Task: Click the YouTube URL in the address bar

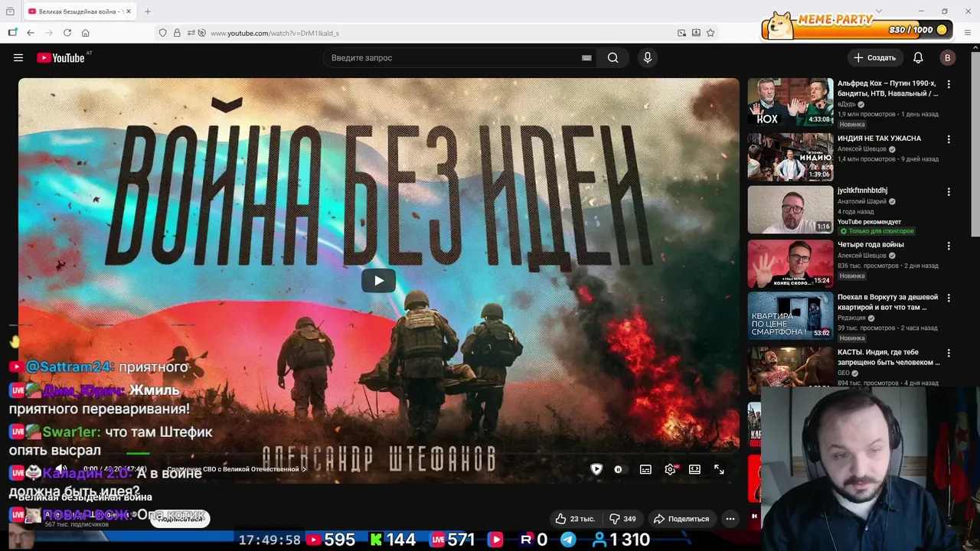Action: click(275, 33)
